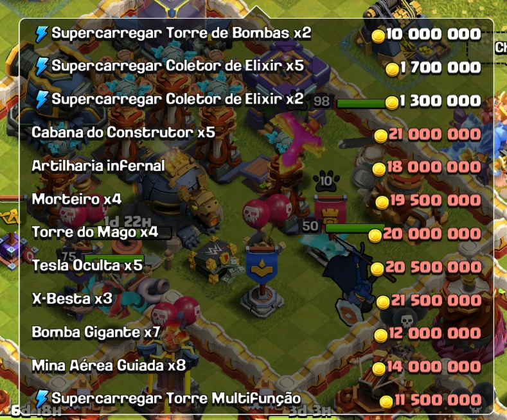Select Tesla Oculta x5 list entry
Viewport: 507px width, 420px height.
click(257, 267)
